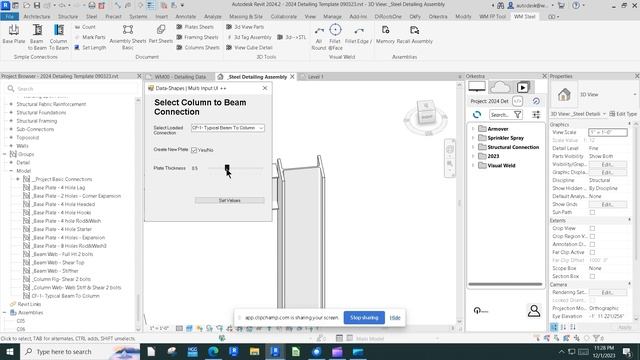Click the View Scale input field
This screenshot has width=640, height=360.
(x=607, y=132)
